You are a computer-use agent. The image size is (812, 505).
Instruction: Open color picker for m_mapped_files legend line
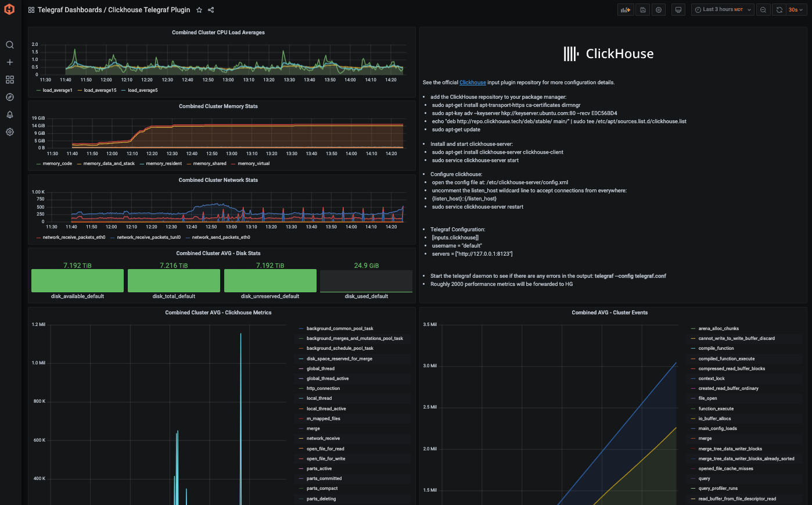point(301,418)
